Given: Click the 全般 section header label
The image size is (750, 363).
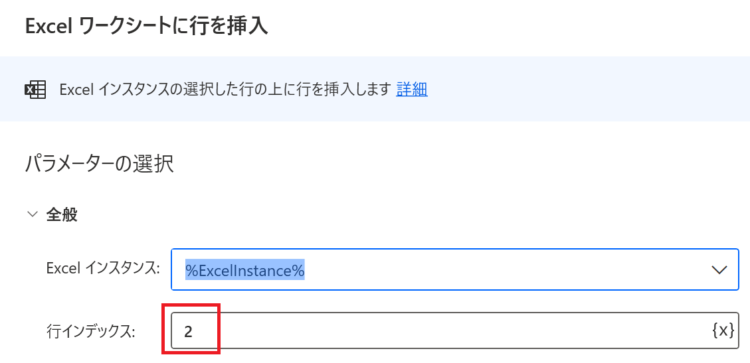Looking at the screenshot, I should [62, 215].
